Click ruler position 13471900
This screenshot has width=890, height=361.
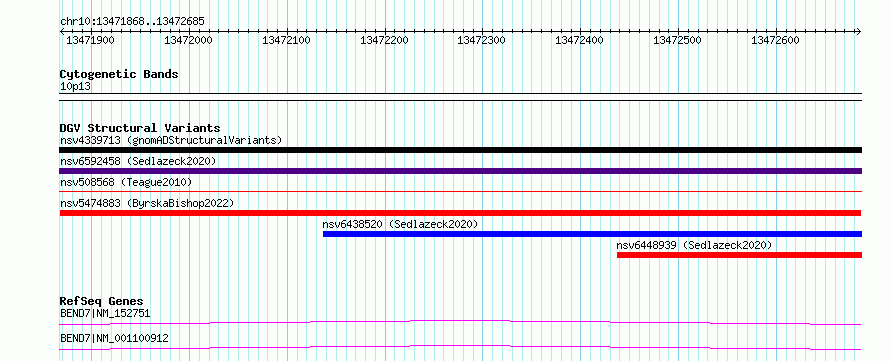pos(90,40)
